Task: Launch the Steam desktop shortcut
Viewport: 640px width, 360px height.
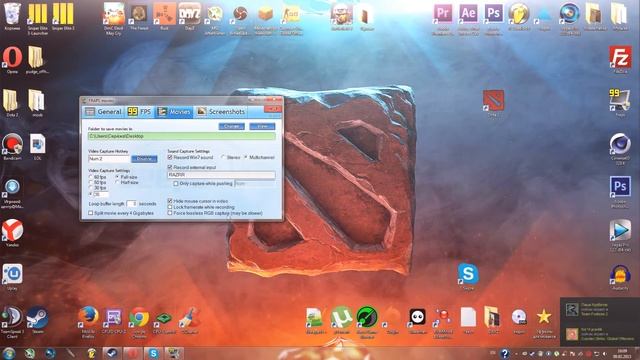Action: coord(38,321)
